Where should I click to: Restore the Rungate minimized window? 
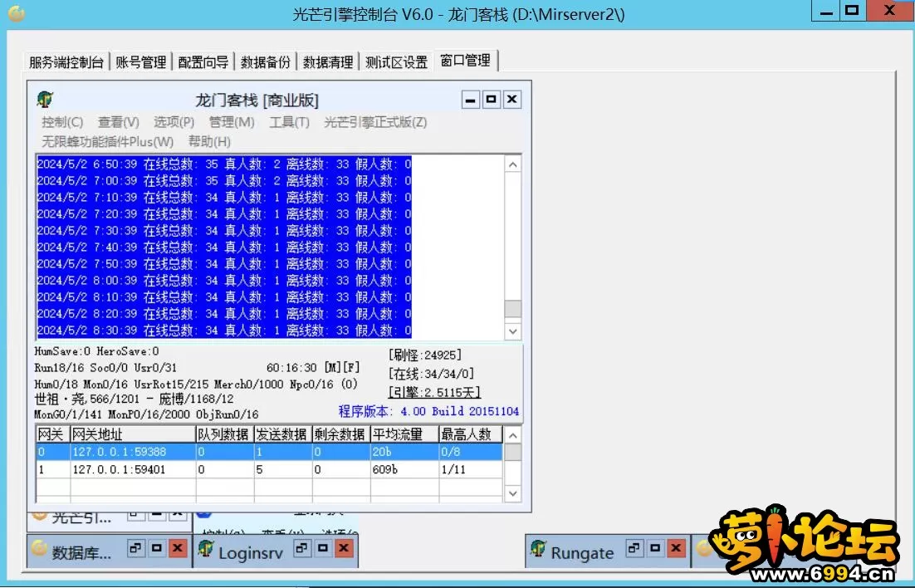[634, 548]
